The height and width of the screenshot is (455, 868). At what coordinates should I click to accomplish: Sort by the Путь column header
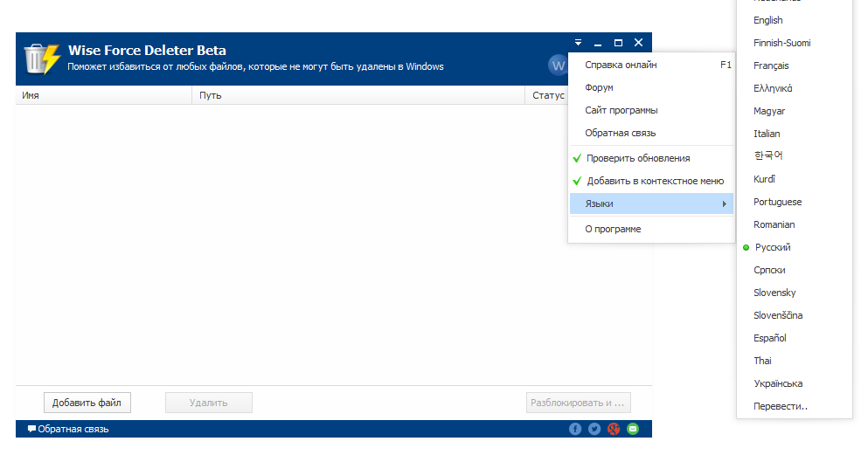[x=358, y=95]
